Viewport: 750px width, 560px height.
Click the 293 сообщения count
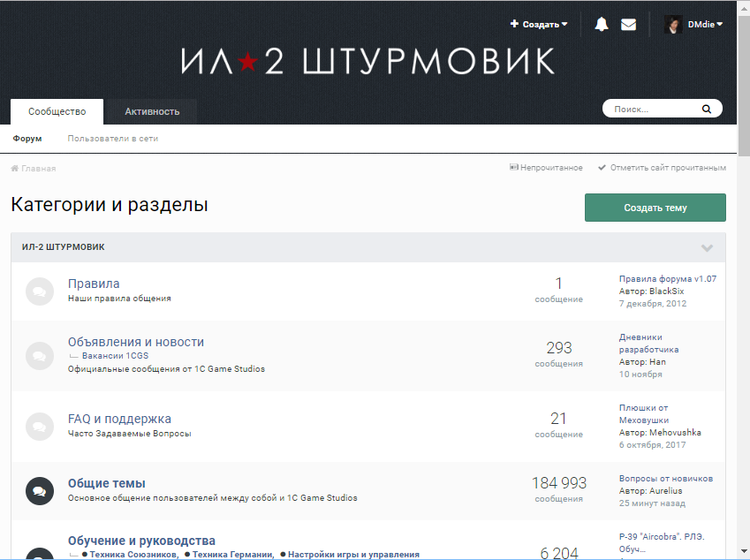[x=559, y=355]
